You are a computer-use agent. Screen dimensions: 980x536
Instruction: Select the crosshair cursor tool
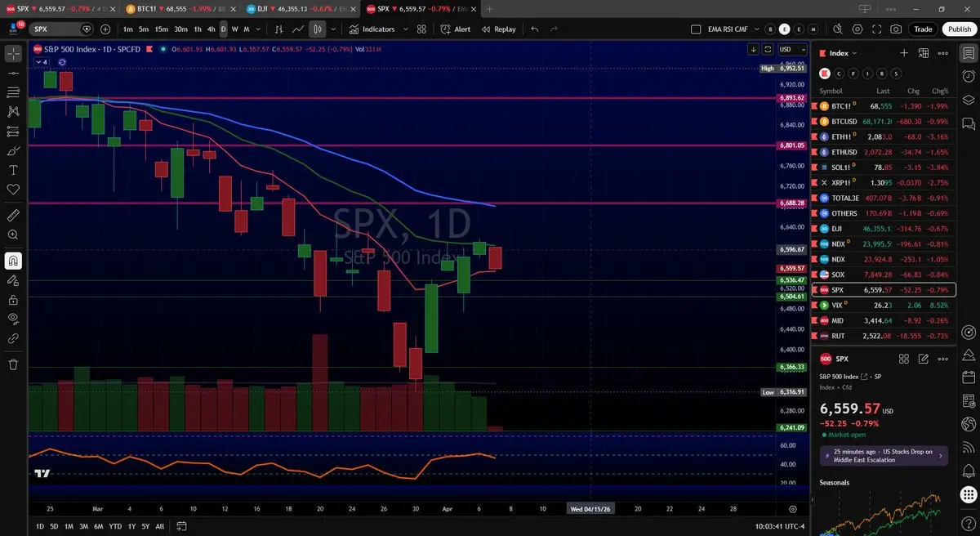coord(13,54)
